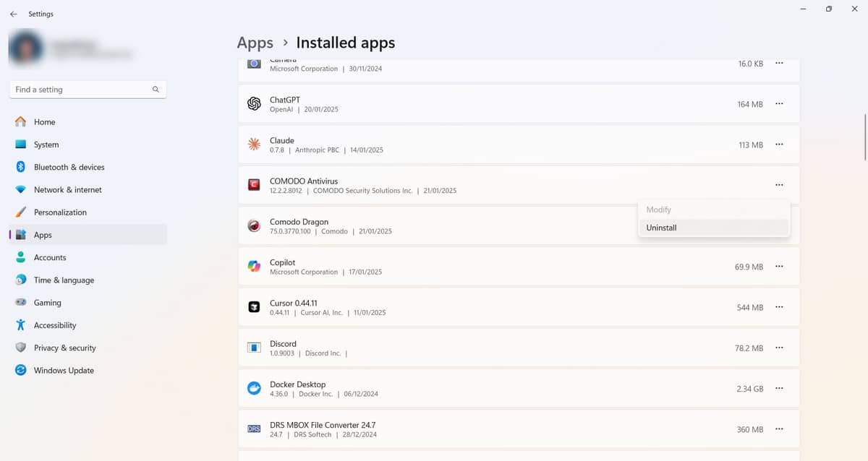This screenshot has width=868, height=461.
Task: Click the search magnifier icon
Action: [156, 90]
